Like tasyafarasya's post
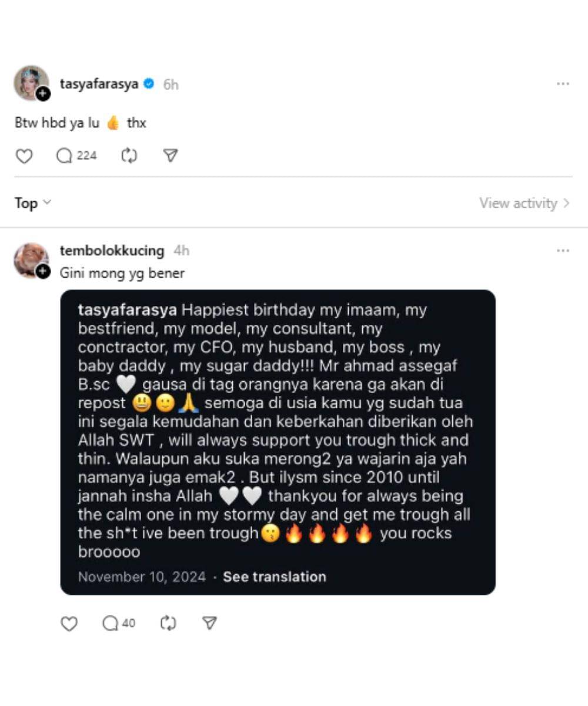Image resolution: width=588 pixels, height=706 pixels. [x=24, y=155]
